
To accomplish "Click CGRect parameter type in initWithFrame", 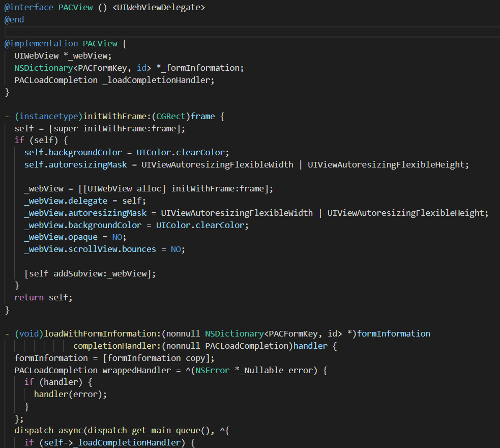I will click(171, 117).
